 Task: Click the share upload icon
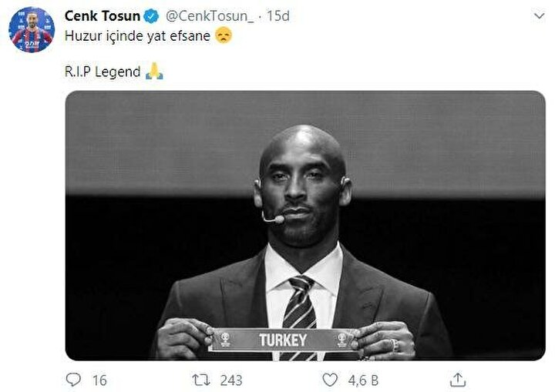pos(458,380)
